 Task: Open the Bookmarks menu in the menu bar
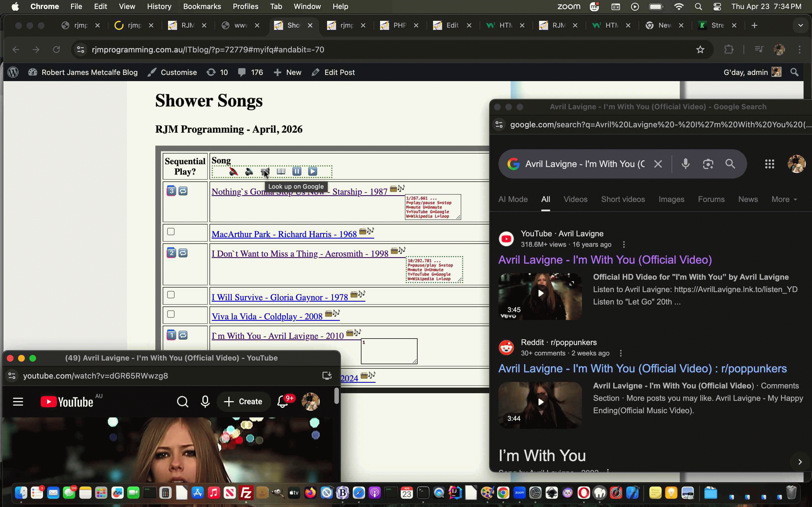tap(202, 6)
